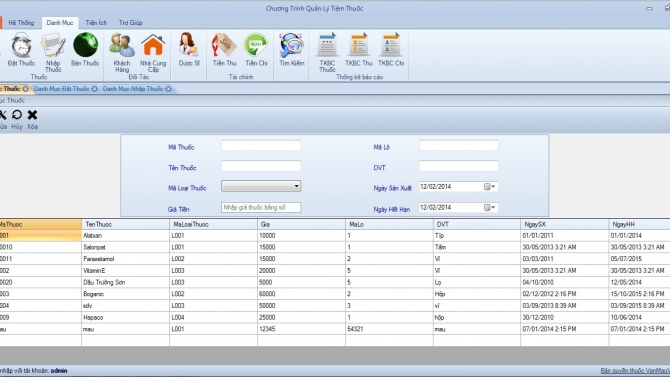
Task: Select the Paracetamol row cell
Action: coord(126,259)
